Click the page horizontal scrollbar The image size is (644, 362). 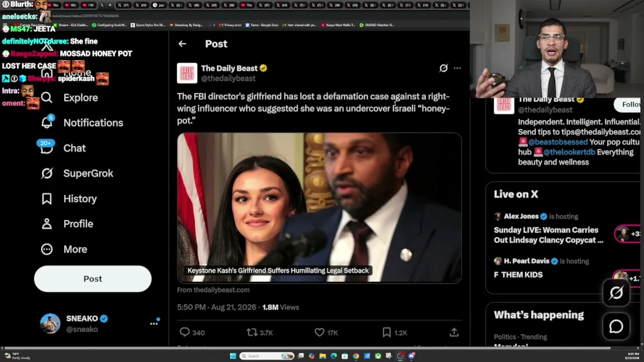coord(306,348)
